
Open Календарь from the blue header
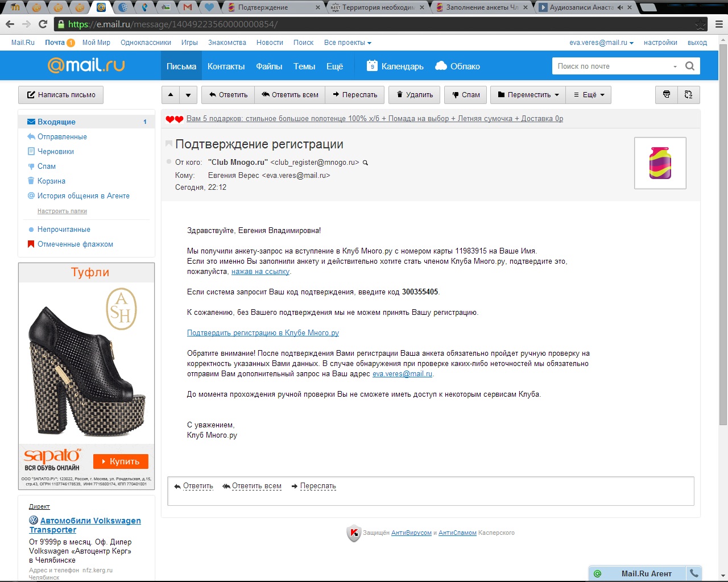pyautogui.click(x=395, y=66)
